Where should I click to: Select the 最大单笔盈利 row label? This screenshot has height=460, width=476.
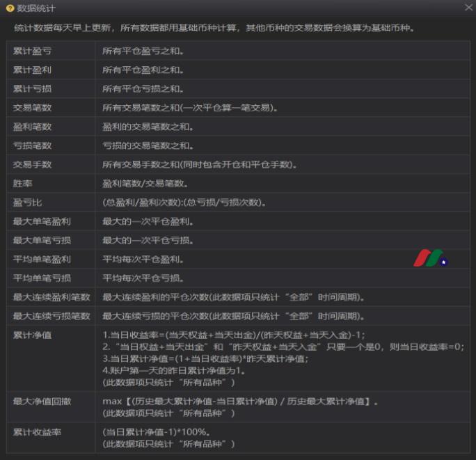42,221
